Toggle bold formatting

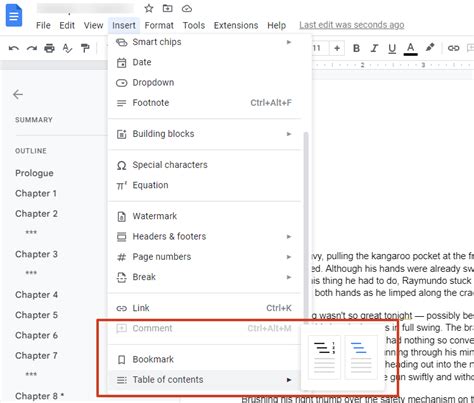click(x=356, y=48)
